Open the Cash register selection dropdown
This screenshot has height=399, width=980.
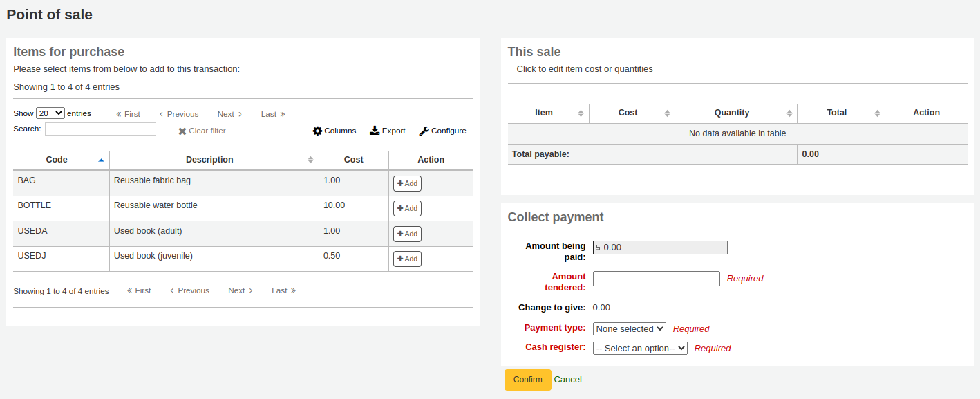click(640, 348)
